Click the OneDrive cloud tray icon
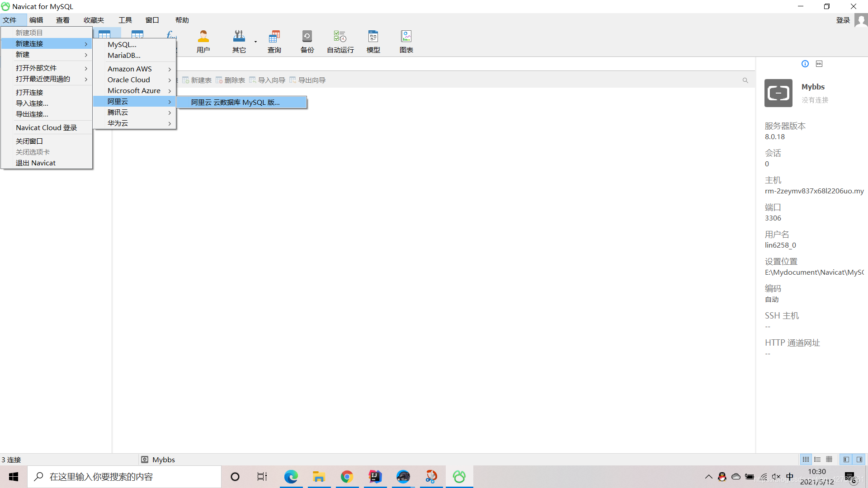Viewport: 868px width, 488px height. [x=736, y=477]
